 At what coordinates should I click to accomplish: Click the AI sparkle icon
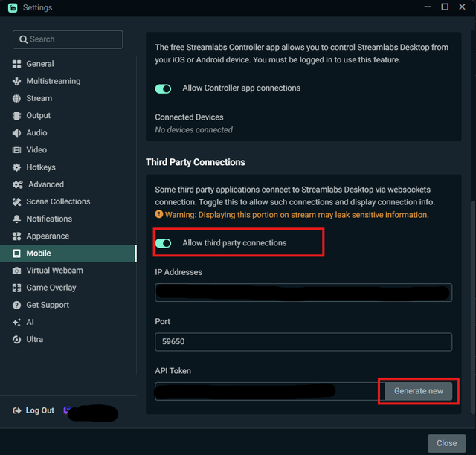tap(16, 323)
